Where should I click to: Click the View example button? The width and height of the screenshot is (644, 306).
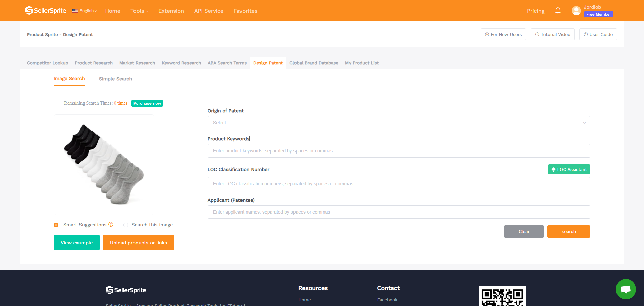pos(76,243)
